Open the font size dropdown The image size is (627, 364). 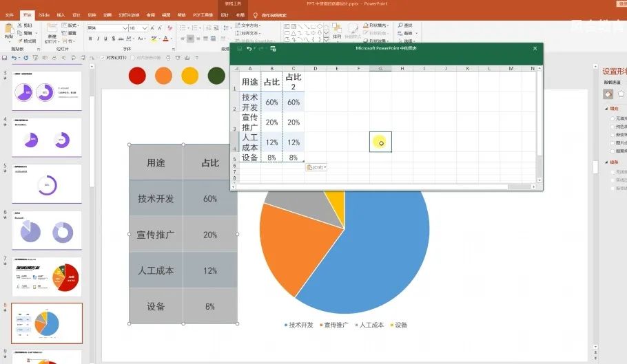pos(145,28)
